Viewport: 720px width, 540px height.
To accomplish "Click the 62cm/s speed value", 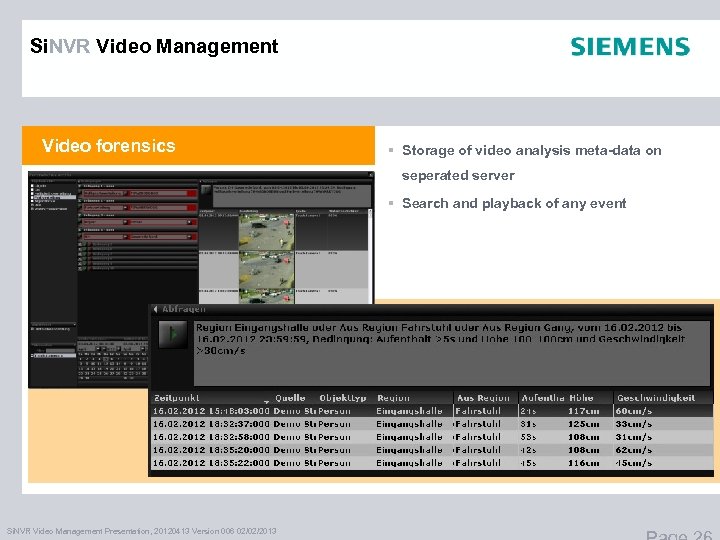I will pos(634,450).
